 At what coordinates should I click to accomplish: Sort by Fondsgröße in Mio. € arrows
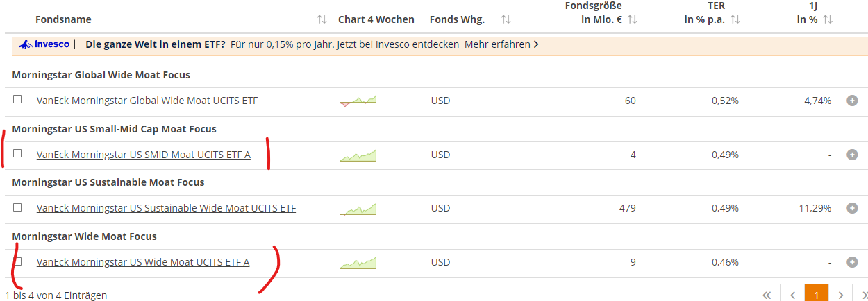(x=632, y=19)
